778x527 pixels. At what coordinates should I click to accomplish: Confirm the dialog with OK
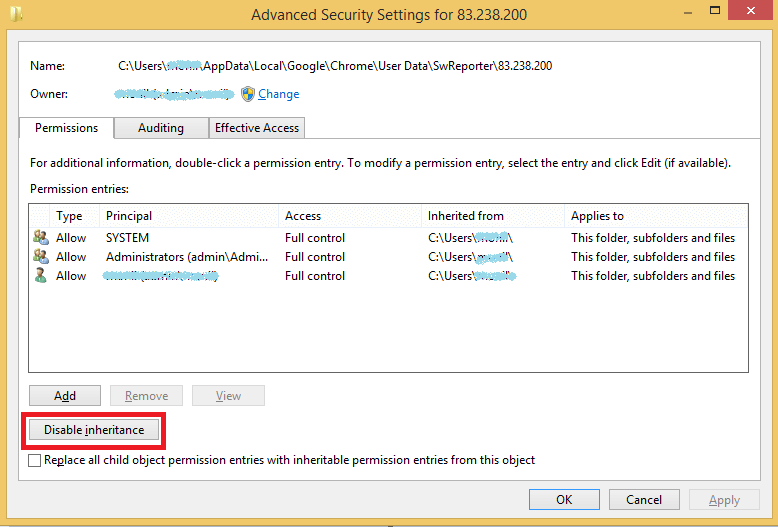[x=564, y=499]
